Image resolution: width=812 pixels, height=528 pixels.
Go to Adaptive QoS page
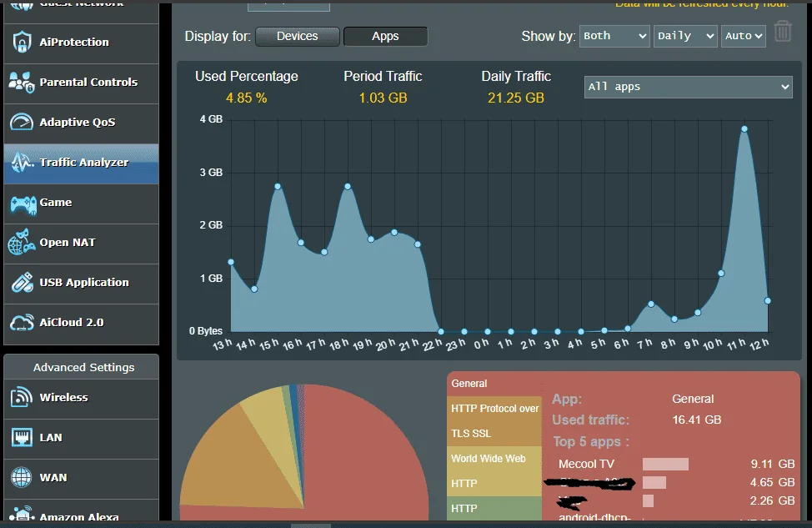pos(82,123)
